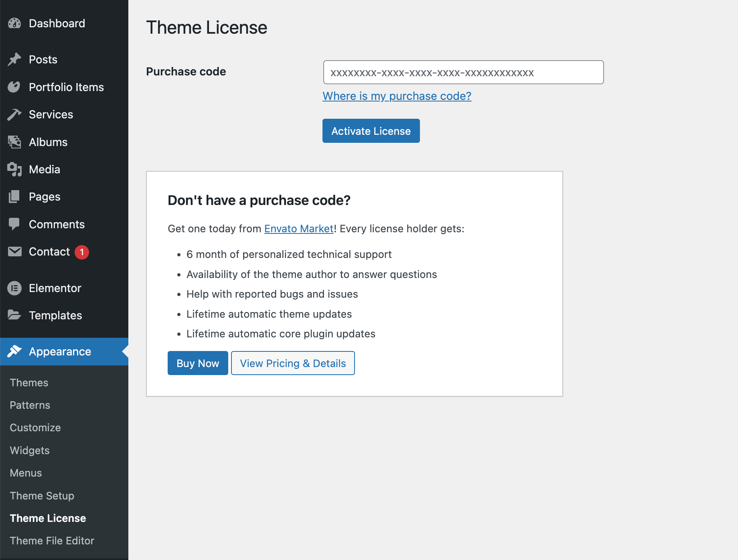The width and height of the screenshot is (738, 560).
Task: Click the Elementor logo icon
Action: (x=14, y=288)
